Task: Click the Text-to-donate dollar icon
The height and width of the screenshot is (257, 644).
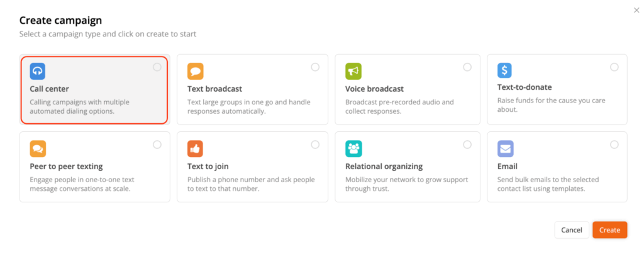Action: pos(505,70)
